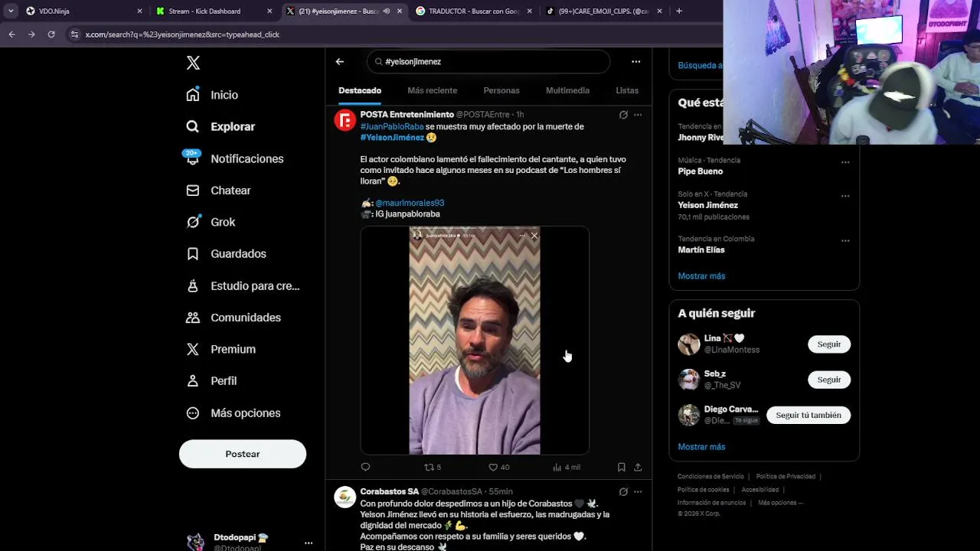This screenshot has width=980, height=551.
Task: Share the POSTA Entretenimiento post
Action: pyautogui.click(x=638, y=467)
